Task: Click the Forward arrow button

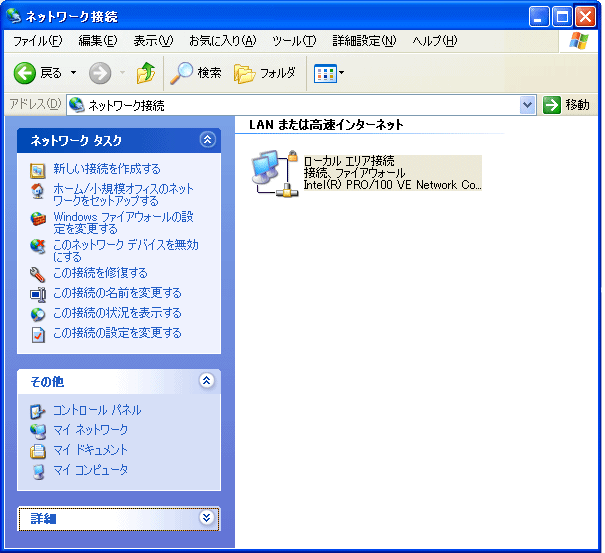Action: [100, 73]
